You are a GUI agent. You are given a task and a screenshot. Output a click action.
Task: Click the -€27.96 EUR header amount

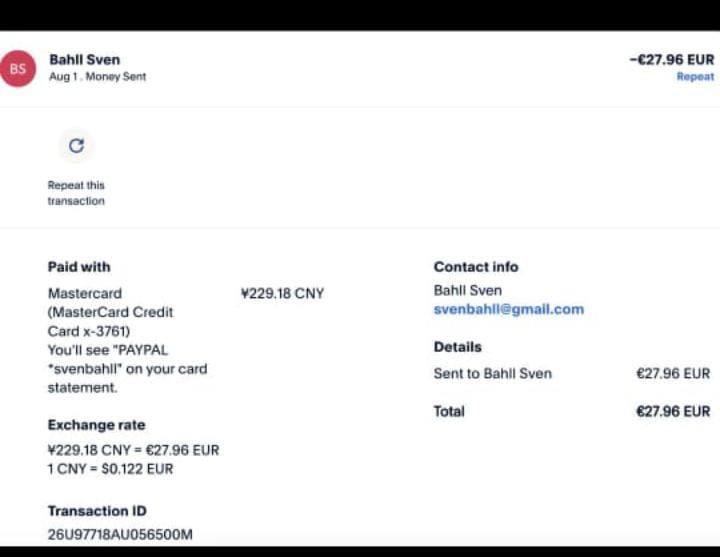(x=671, y=60)
